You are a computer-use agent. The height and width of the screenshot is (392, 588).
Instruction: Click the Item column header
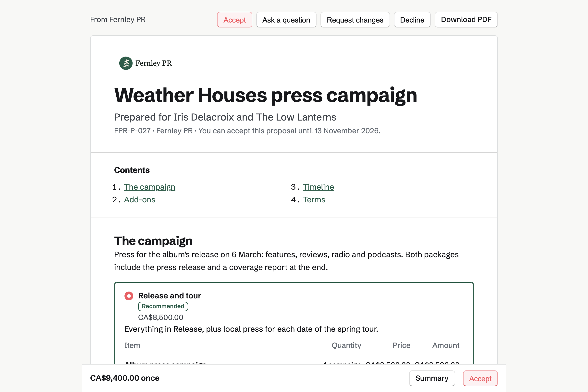point(132,345)
